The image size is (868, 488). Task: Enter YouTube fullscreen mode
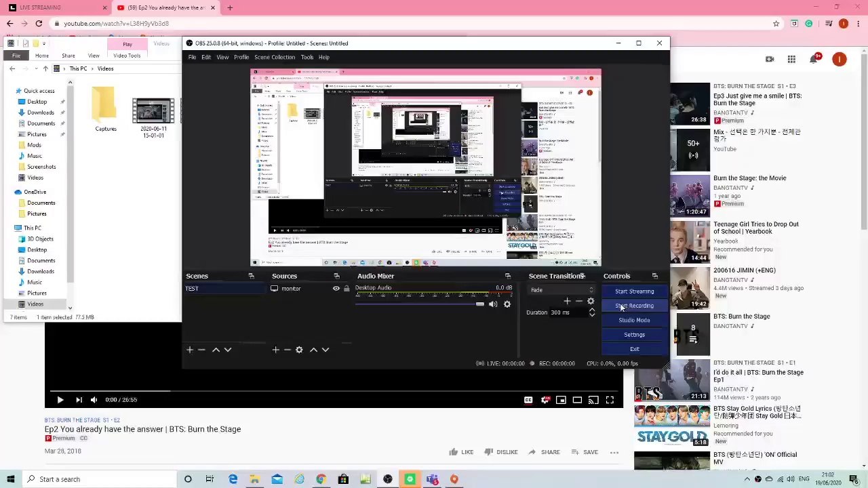click(610, 400)
